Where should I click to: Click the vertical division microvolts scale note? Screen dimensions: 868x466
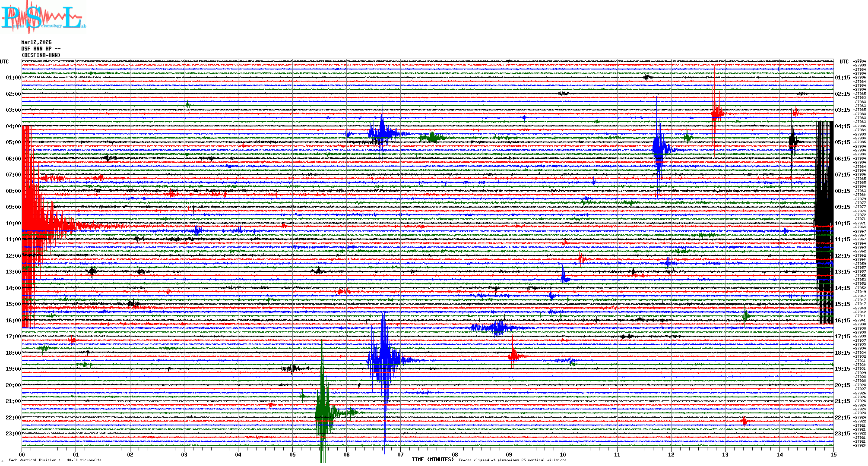pos(55,460)
